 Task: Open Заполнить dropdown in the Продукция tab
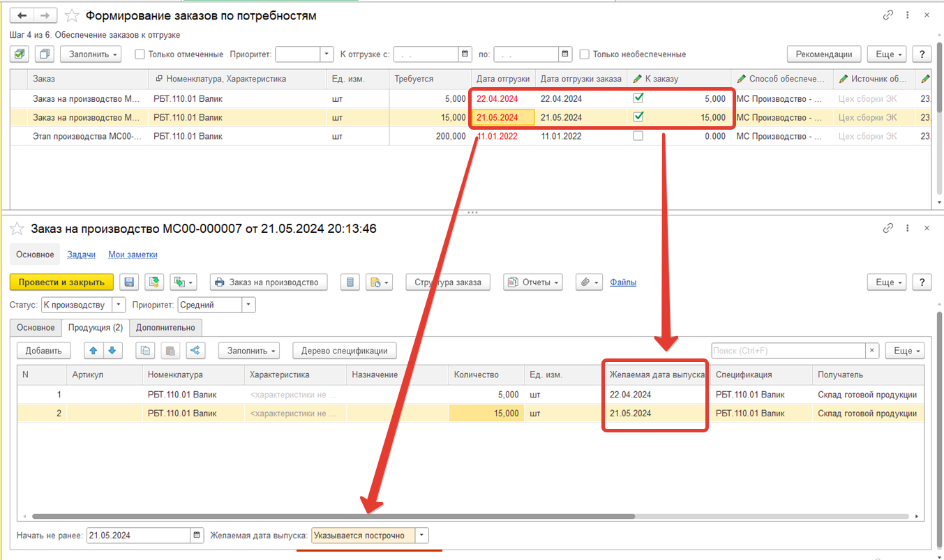point(248,350)
